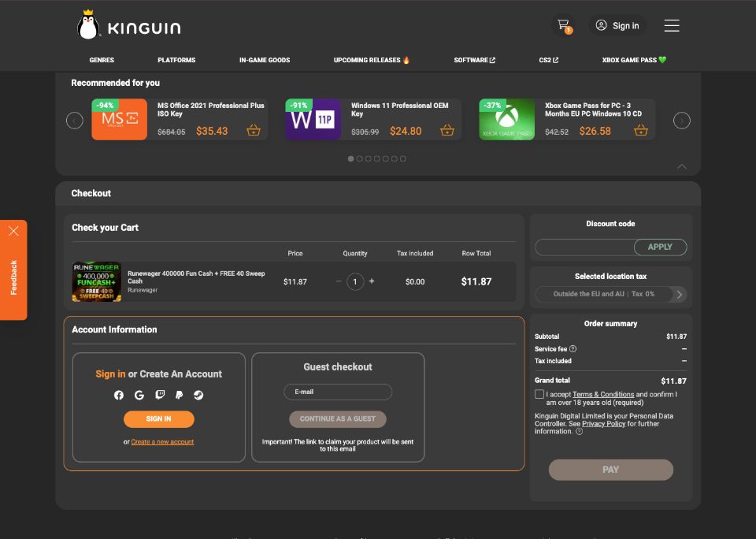The height and width of the screenshot is (539, 756).
Task: Select Genres in the navigation bar
Action: (102, 60)
